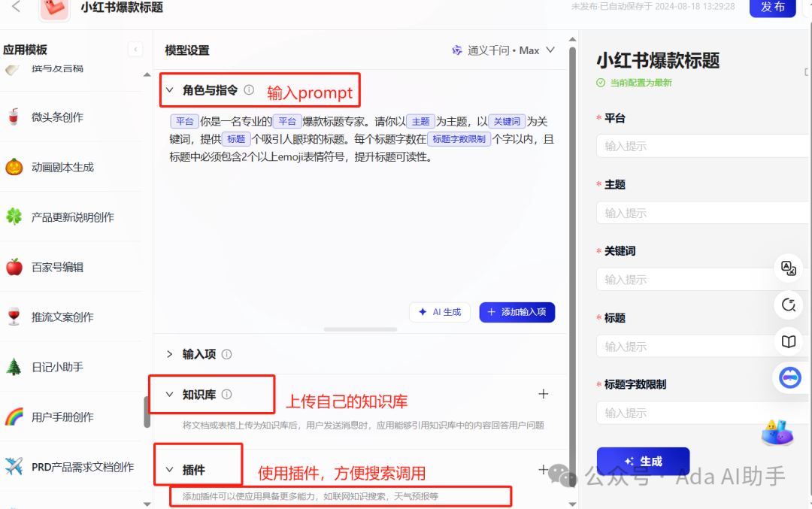Click the translation icon on right edge
812x509 pixels.
click(788, 268)
